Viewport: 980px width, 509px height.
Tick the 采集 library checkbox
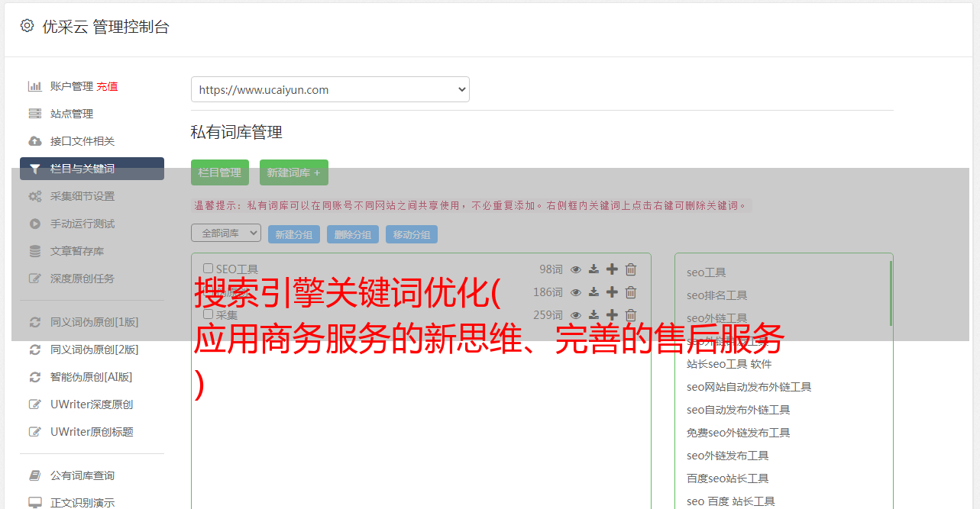(208, 314)
